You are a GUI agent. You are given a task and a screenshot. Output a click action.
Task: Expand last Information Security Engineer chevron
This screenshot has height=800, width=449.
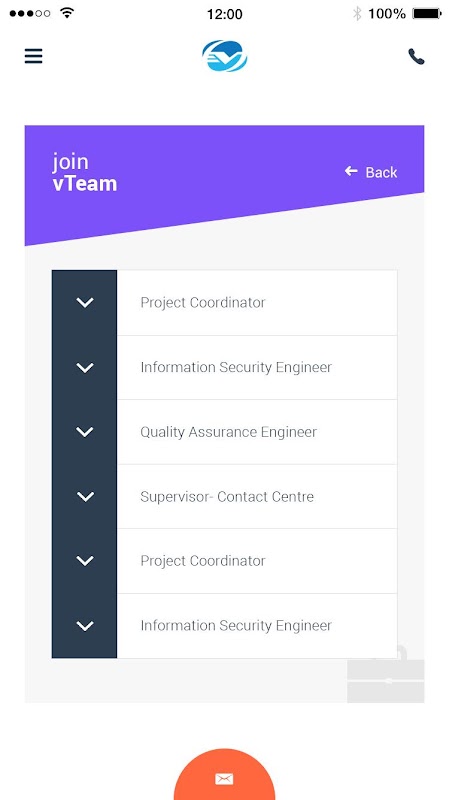[85, 626]
